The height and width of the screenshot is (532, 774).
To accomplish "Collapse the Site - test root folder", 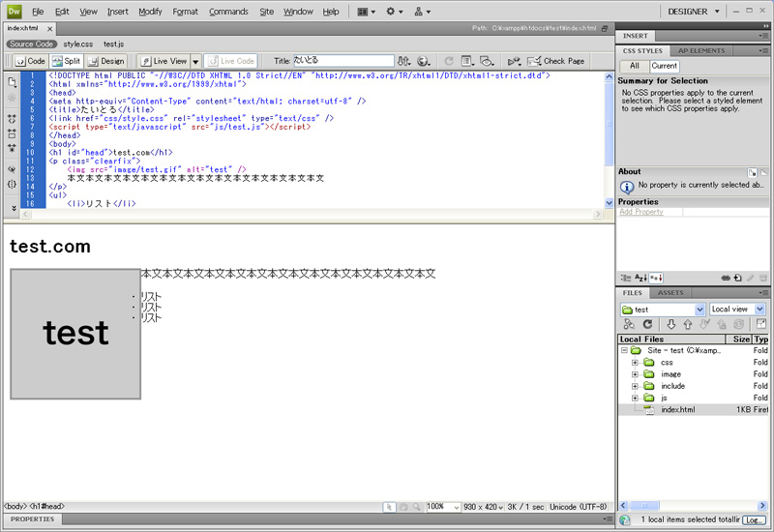I will (624, 350).
